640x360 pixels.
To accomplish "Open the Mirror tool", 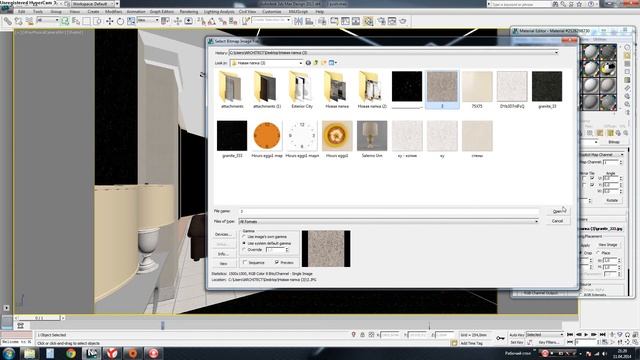I will pos(298,21).
